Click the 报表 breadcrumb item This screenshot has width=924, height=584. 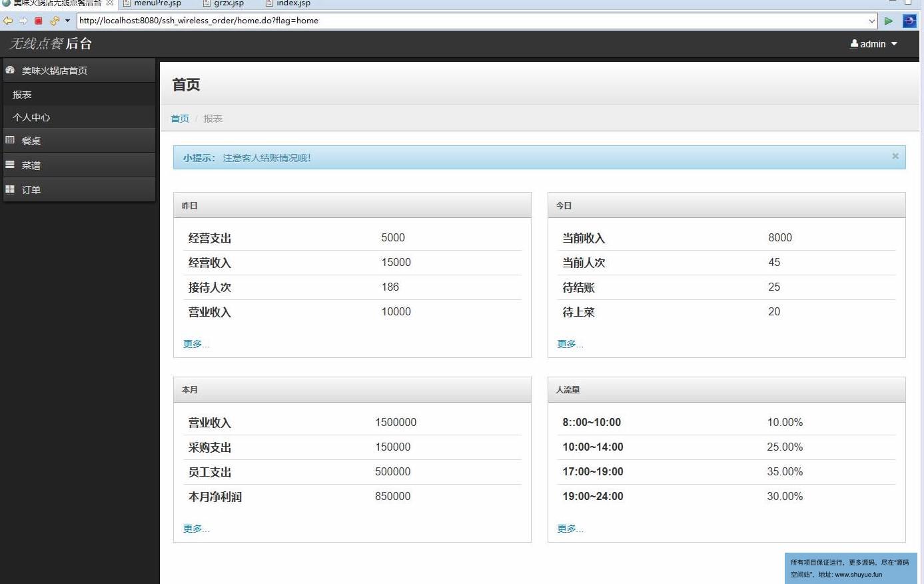(x=213, y=119)
